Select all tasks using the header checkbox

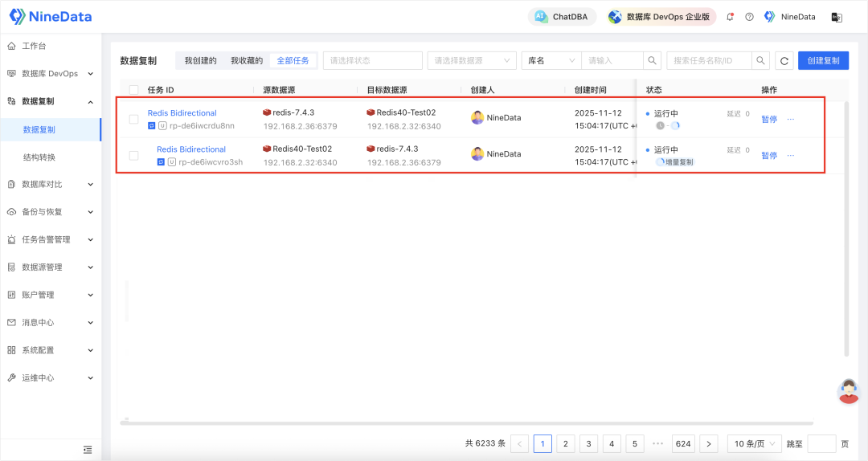134,90
